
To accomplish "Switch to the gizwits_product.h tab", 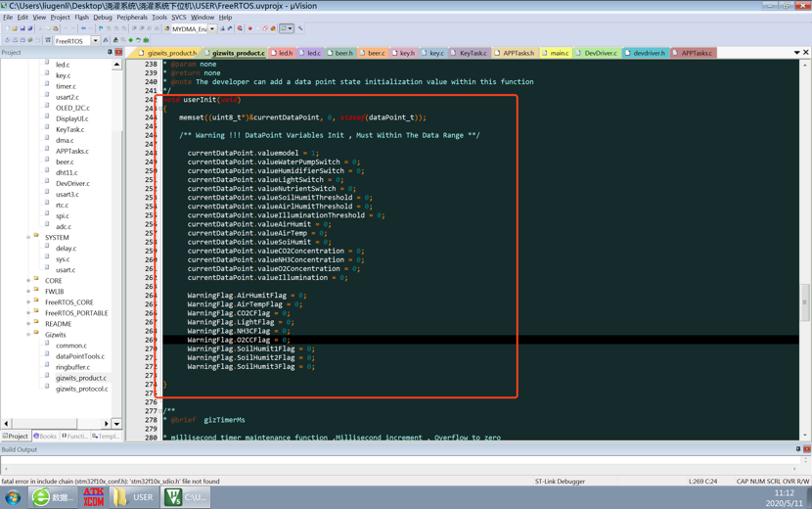I will coord(168,53).
